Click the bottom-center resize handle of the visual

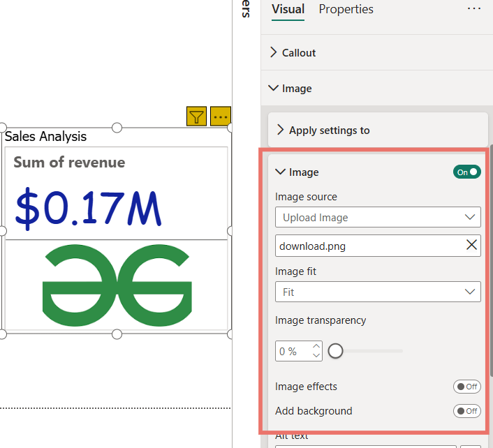(117, 334)
